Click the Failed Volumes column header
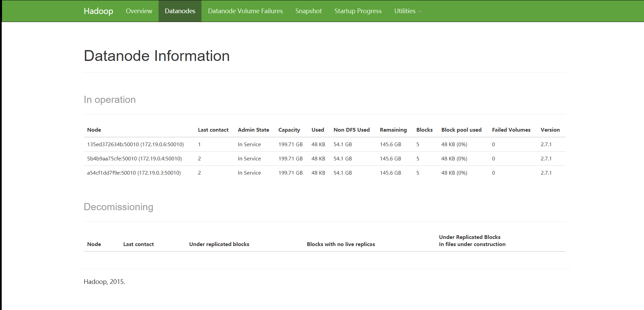 click(x=511, y=130)
